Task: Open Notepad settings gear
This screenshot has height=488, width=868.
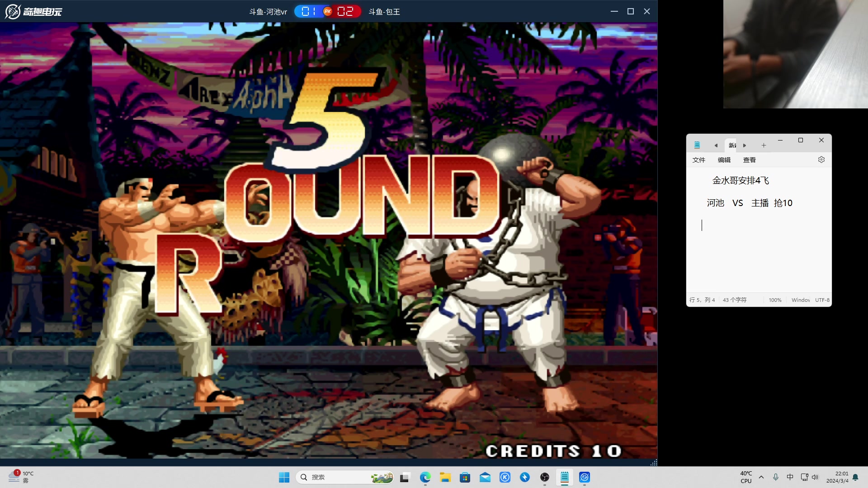Action: pos(821,160)
